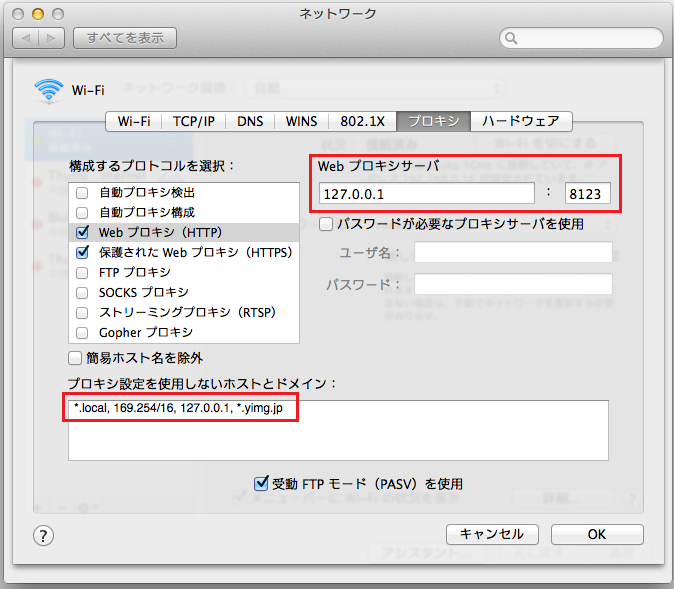Select the Web プロキシ (HTTP) list row
This screenshot has width=674, height=589.
[x=184, y=233]
